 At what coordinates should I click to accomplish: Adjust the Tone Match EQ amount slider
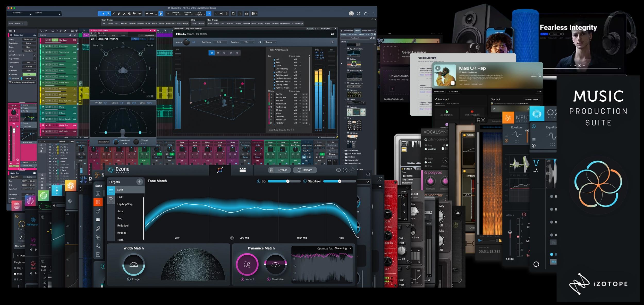click(284, 181)
